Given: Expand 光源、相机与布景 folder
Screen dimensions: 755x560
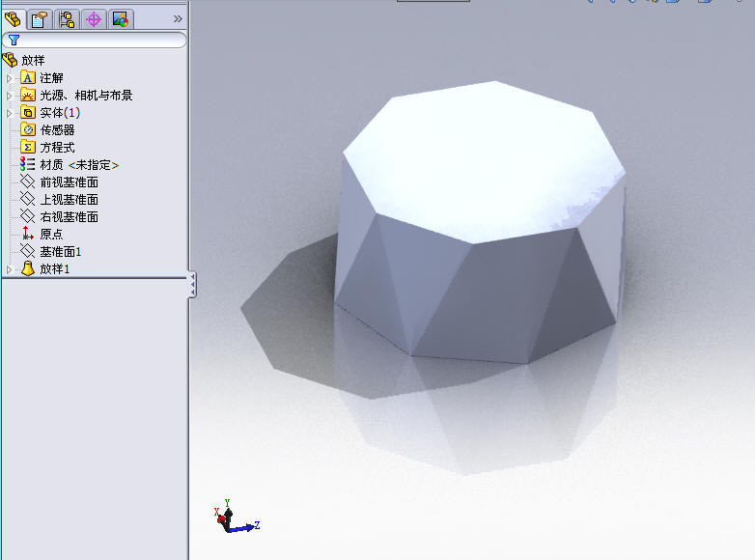Looking at the screenshot, I should (9, 96).
